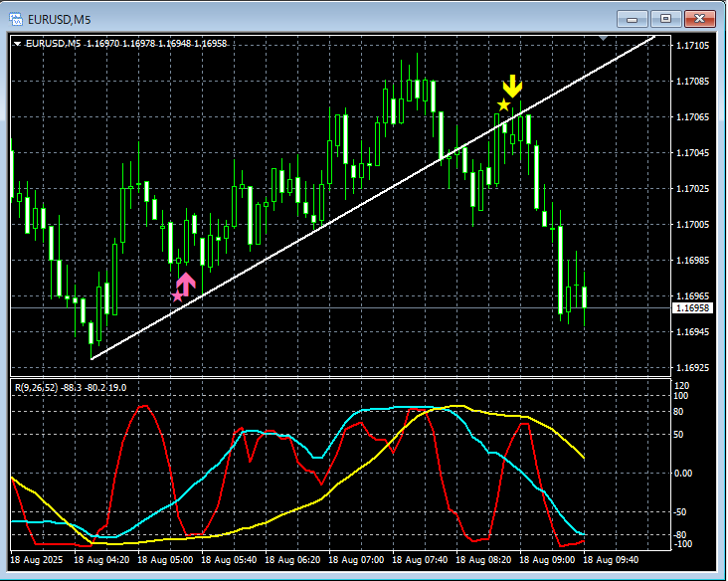
Task: Click the 1.17025 price scale value
Action: (693, 189)
